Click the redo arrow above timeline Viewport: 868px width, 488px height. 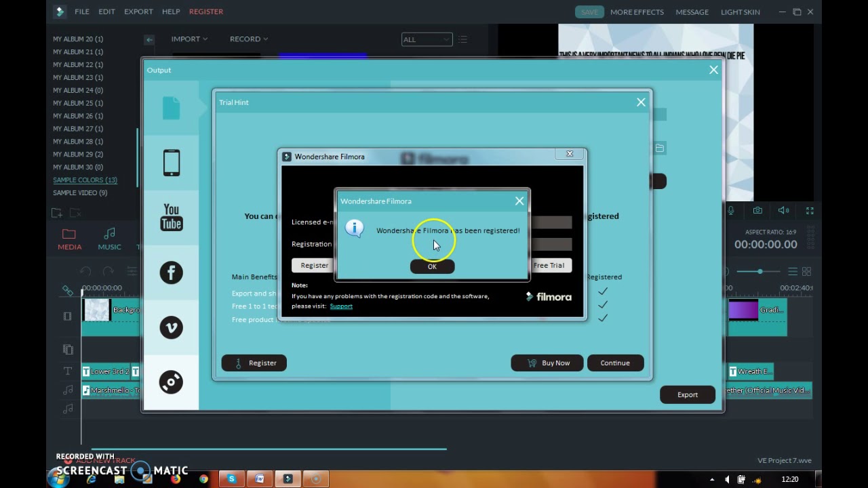point(108,272)
